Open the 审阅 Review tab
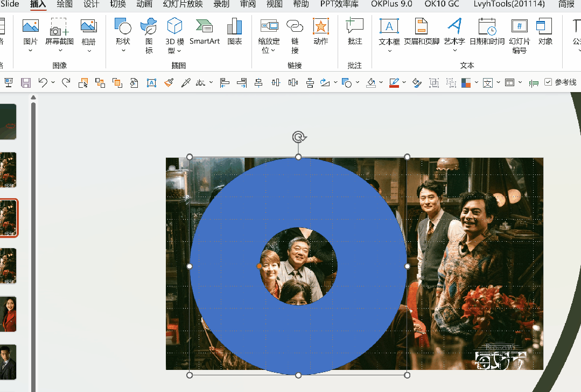 pos(248,4)
